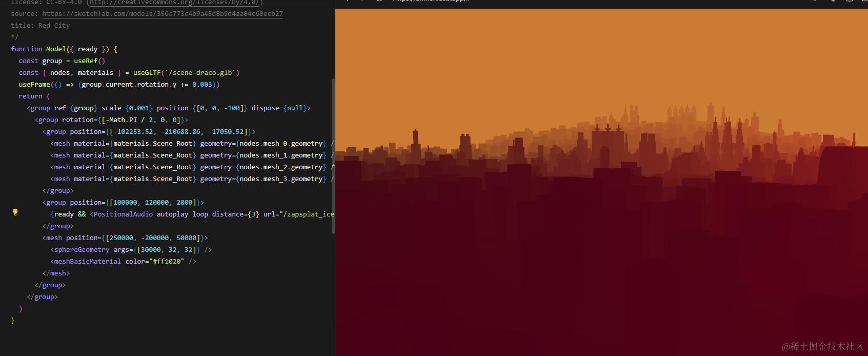Click the 'useGLTF' function call

point(147,73)
